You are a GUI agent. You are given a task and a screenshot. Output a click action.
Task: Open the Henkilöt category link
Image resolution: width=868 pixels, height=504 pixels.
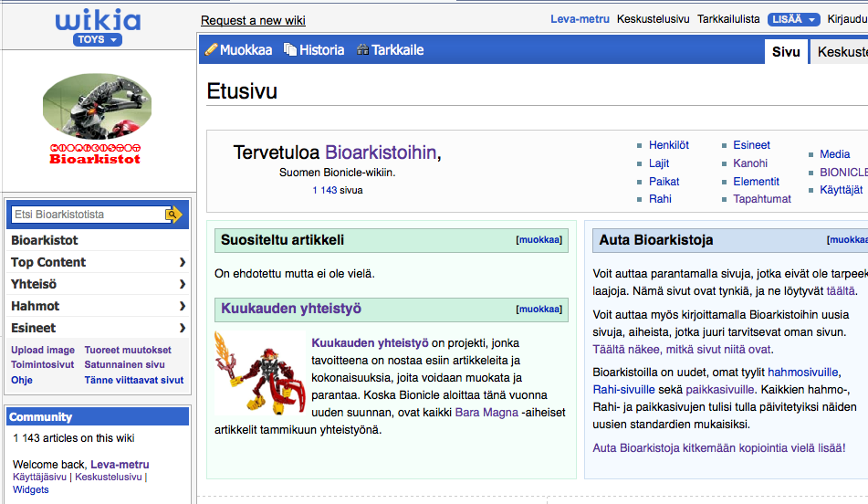click(669, 145)
